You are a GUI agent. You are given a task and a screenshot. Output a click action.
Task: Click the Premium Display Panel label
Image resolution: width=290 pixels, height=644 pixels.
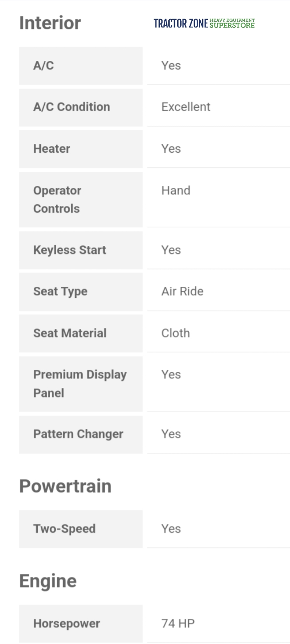80,383
